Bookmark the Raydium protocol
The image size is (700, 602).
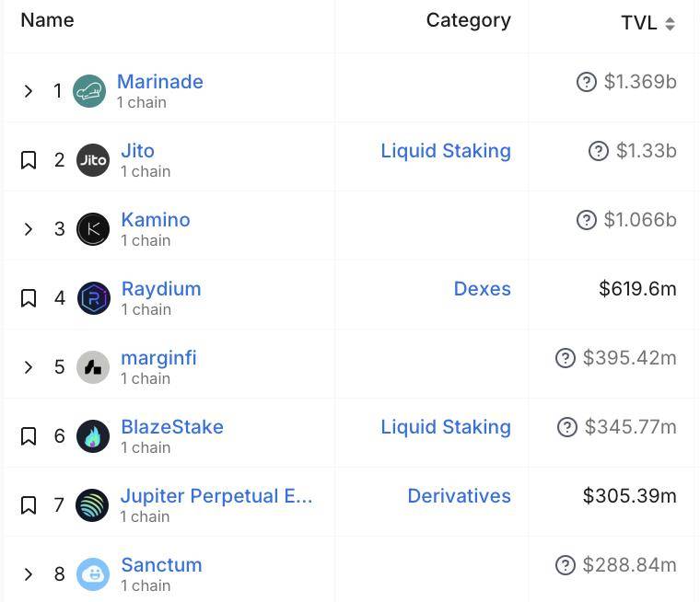point(29,298)
